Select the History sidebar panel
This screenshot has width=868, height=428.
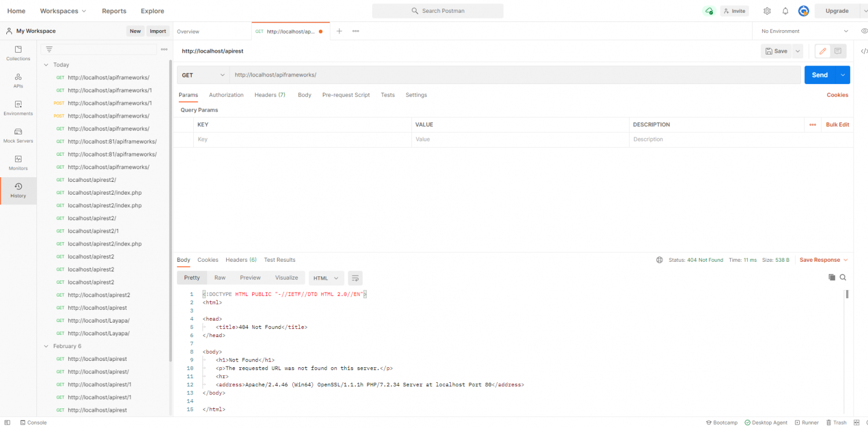pyautogui.click(x=18, y=191)
